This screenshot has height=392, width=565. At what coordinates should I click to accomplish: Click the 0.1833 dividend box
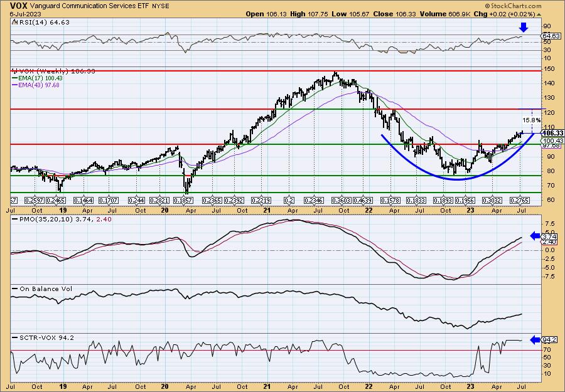[416, 200]
